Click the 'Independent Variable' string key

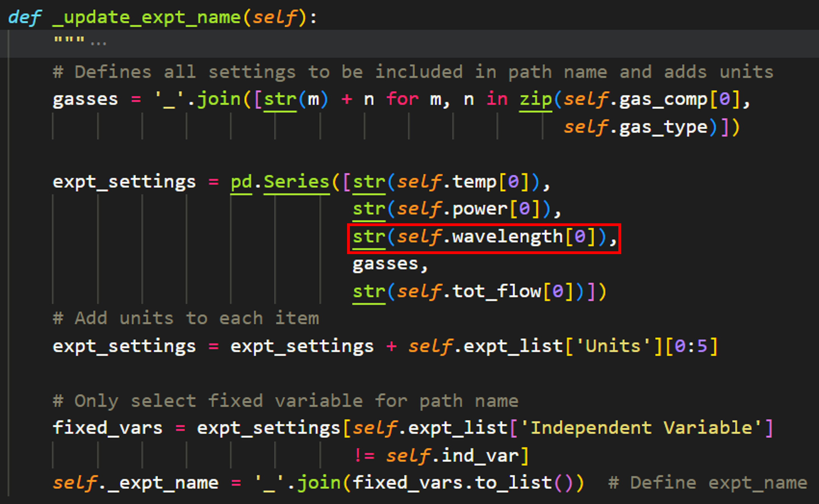[x=641, y=428]
